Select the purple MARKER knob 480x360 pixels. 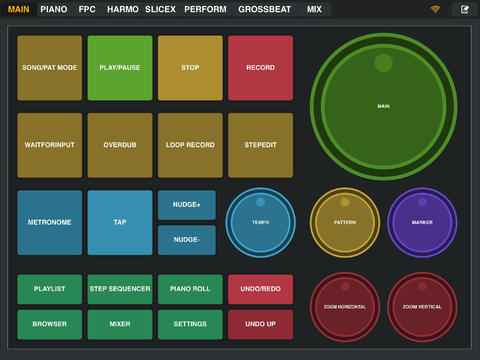pos(422,222)
